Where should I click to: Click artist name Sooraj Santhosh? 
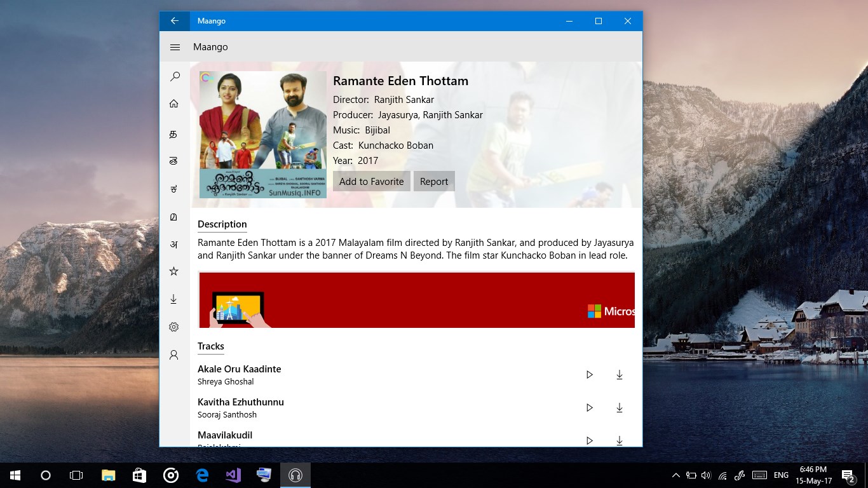(227, 415)
